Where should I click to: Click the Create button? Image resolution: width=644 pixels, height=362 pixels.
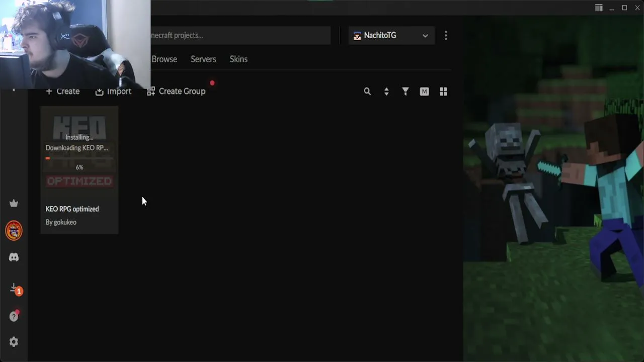[x=63, y=92]
